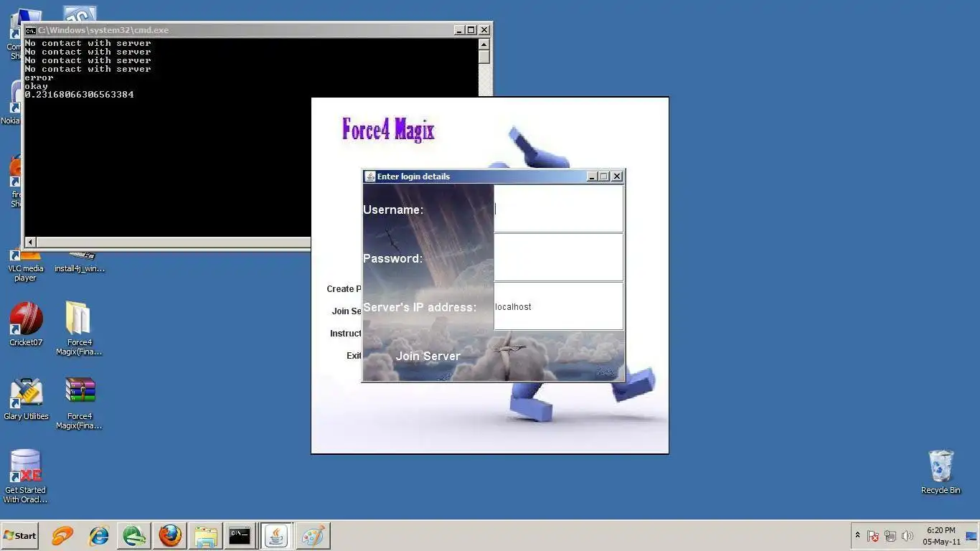Click the "error" line in cmd output
This screenshot has height=551, width=980.
pyautogui.click(x=39, y=77)
